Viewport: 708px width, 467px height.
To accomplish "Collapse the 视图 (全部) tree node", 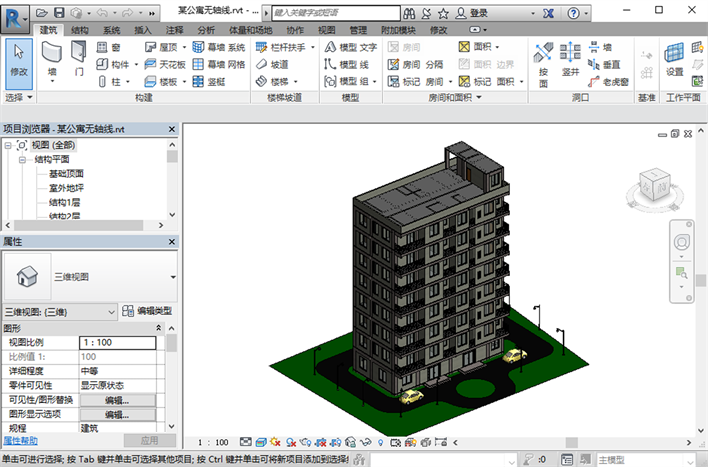I will [10, 146].
